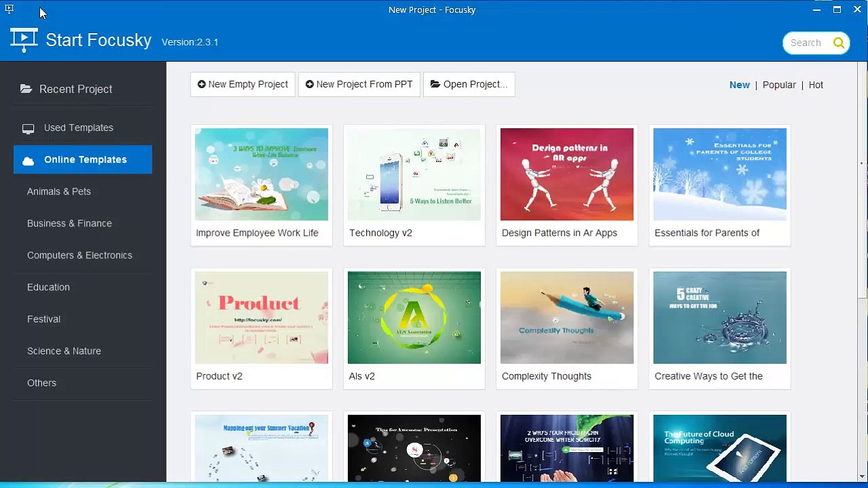This screenshot has height=488, width=868.
Task: Click the plus icon on New Empty Project
Action: tap(201, 84)
